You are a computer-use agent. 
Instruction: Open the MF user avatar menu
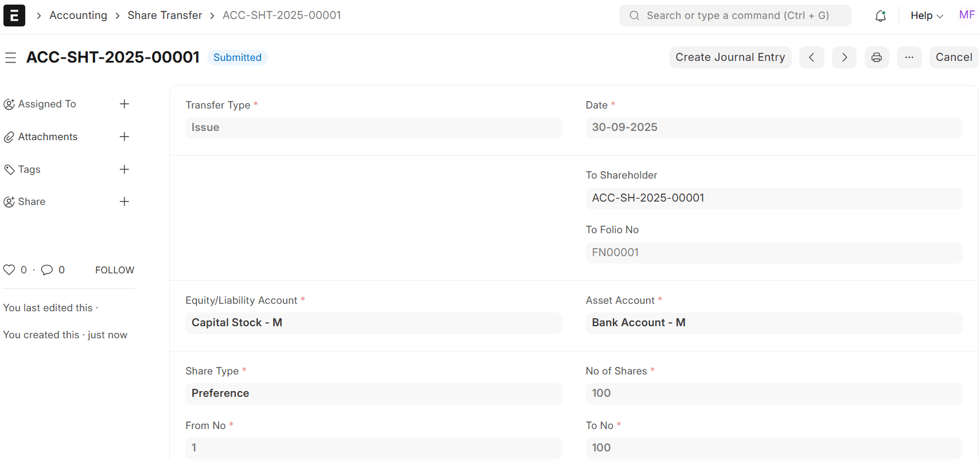967,15
